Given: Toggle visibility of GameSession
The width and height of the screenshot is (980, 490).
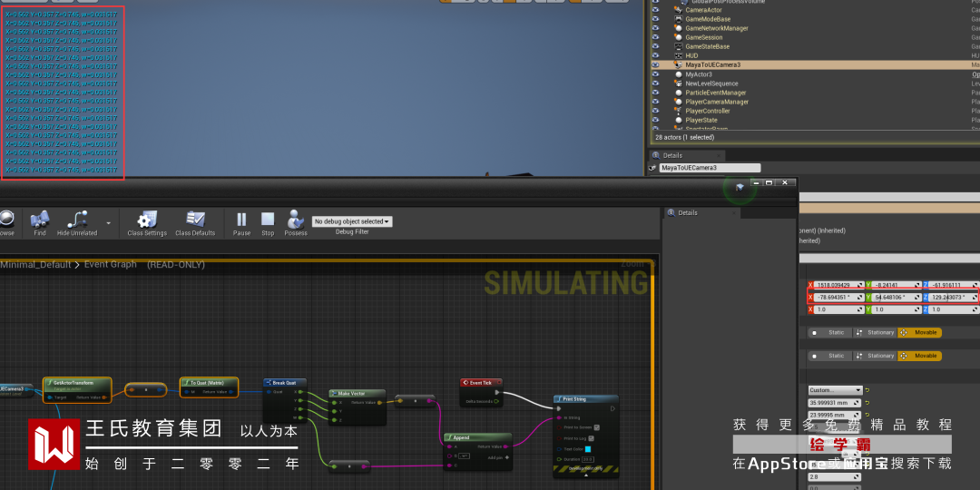Looking at the screenshot, I should (656, 37).
